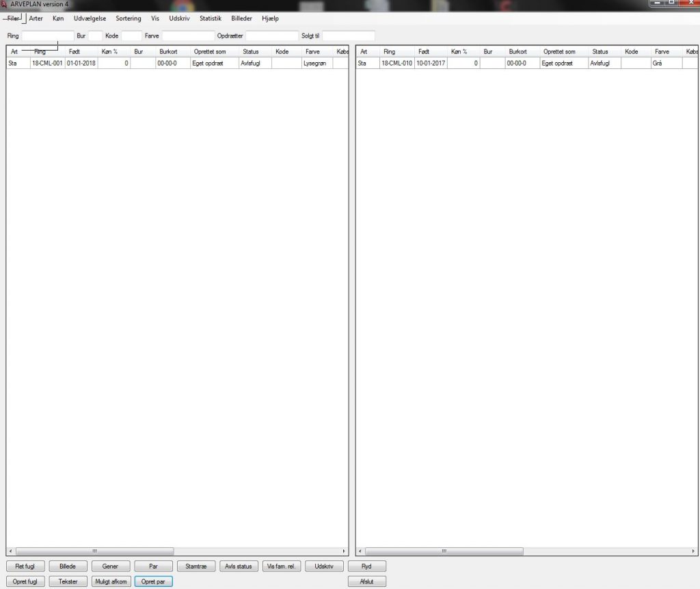Open the Vis menu
Image resolution: width=700 pixels, height=589 pixels.
tap(155, 18)
